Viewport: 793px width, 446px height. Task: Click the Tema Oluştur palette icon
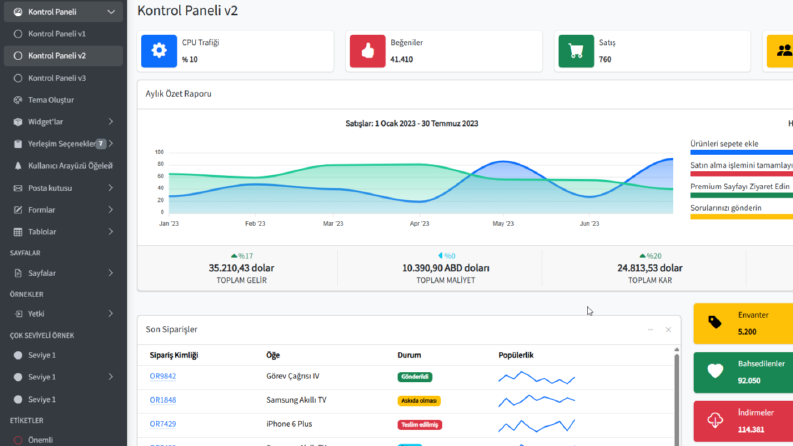click(x=18, y=100)
